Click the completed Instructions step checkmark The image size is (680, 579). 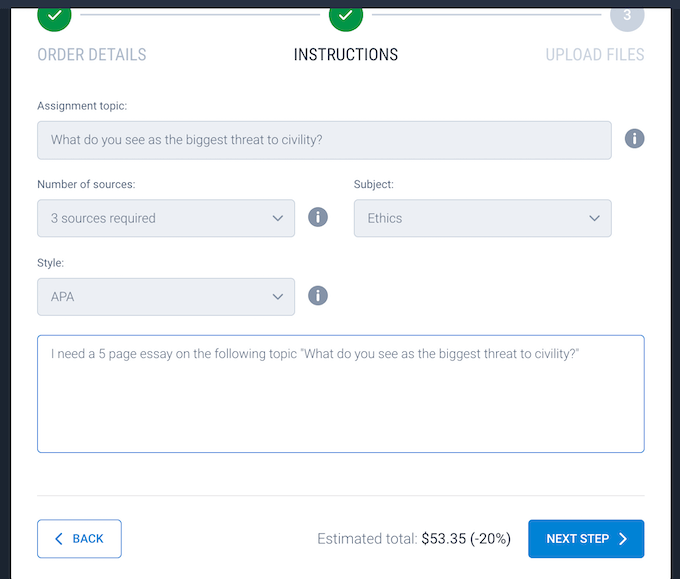click(x=345, y=16)
